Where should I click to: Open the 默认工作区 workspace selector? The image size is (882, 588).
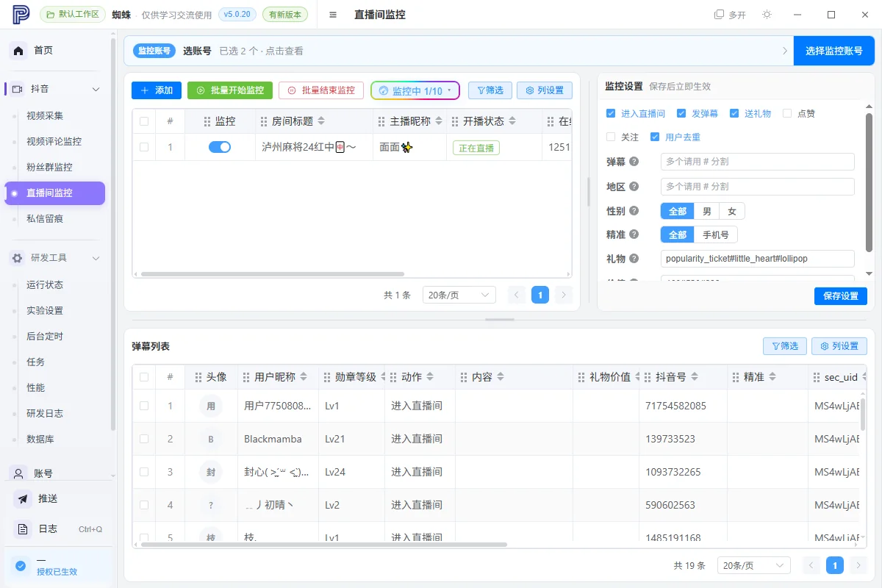click(x=72, y=14)
